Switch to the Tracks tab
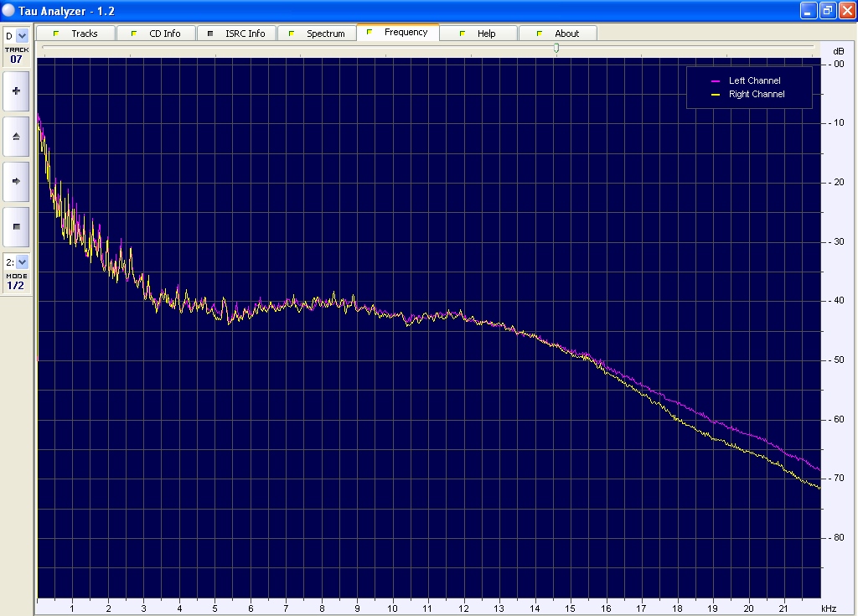 tap(76, 34)
